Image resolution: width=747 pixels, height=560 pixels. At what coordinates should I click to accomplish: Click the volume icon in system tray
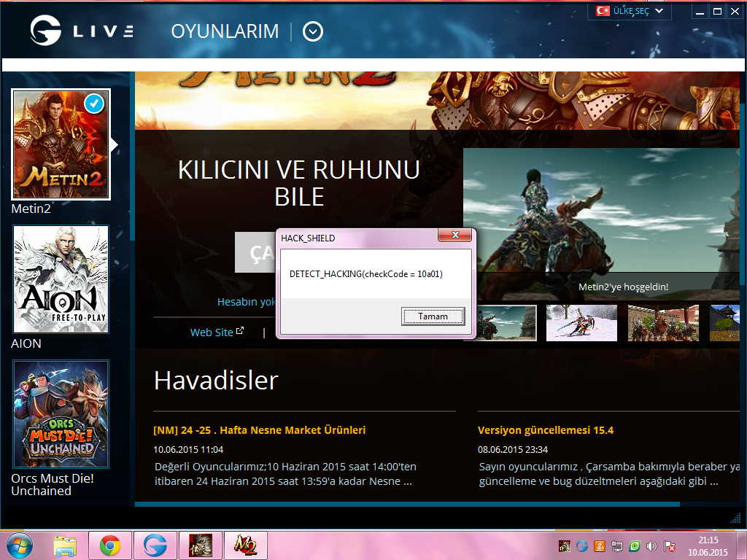click(x=651, y=545)
